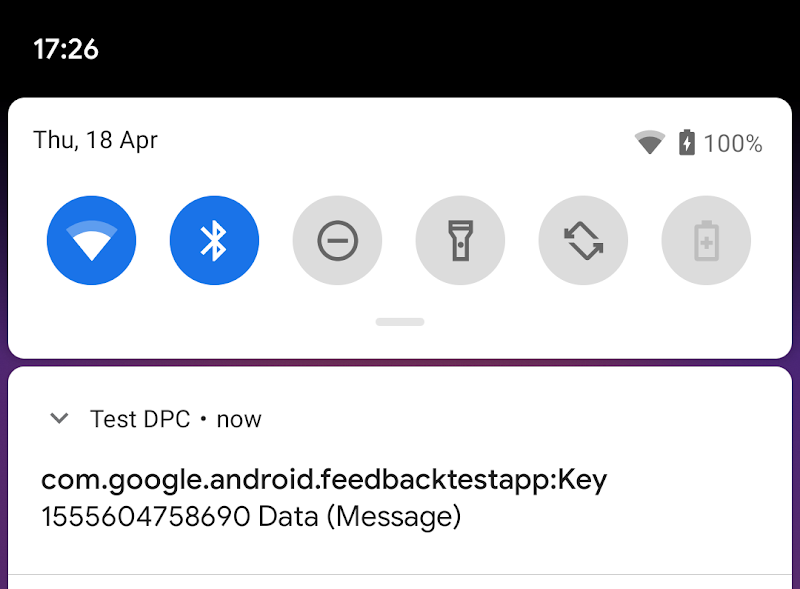
Task: Expand the Test DPC notification
Action: 58,419
